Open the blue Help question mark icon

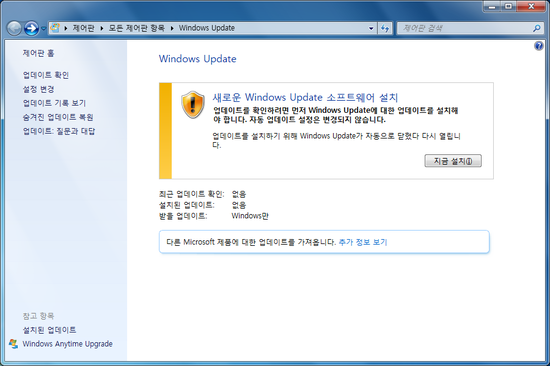click(539, 46)
